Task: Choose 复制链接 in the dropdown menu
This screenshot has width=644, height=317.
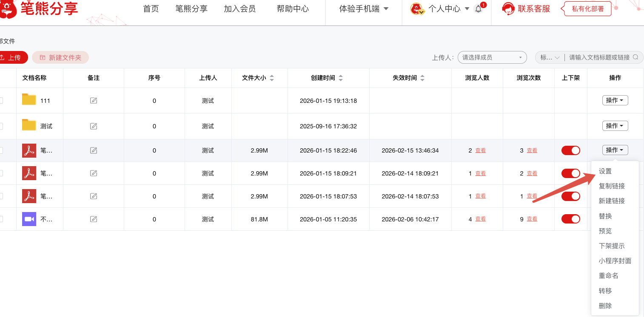Action: (612, 186)
